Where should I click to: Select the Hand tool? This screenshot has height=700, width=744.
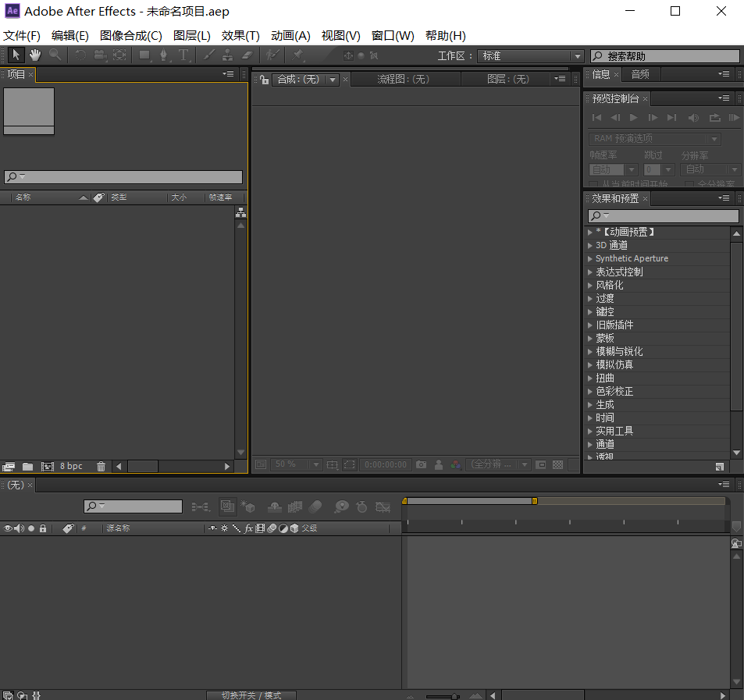pyautogui.click(x=35, y=55)
